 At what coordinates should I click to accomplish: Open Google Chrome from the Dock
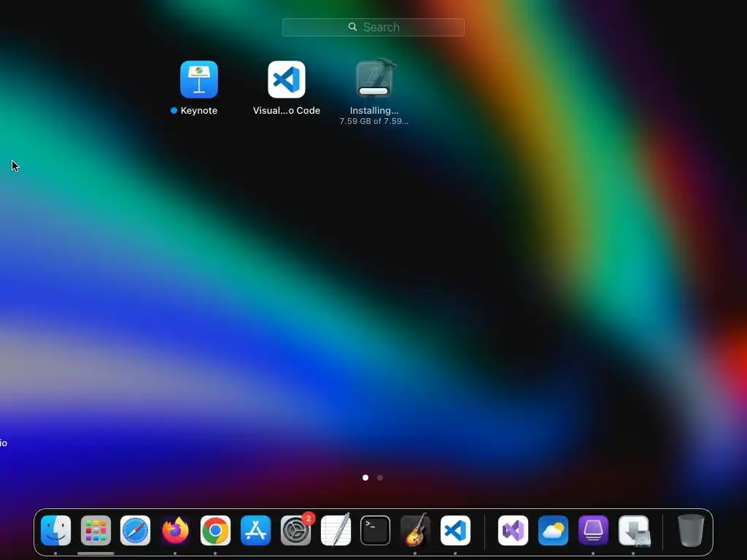[215, 530]
